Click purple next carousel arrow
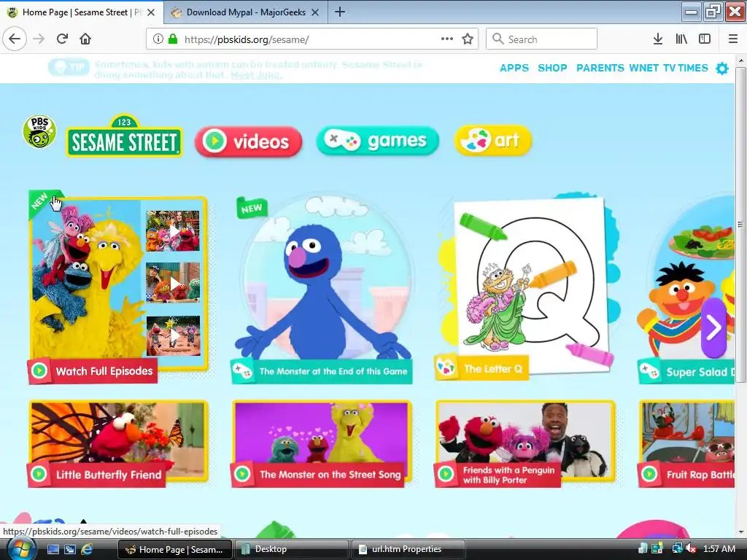 [713, 327]
